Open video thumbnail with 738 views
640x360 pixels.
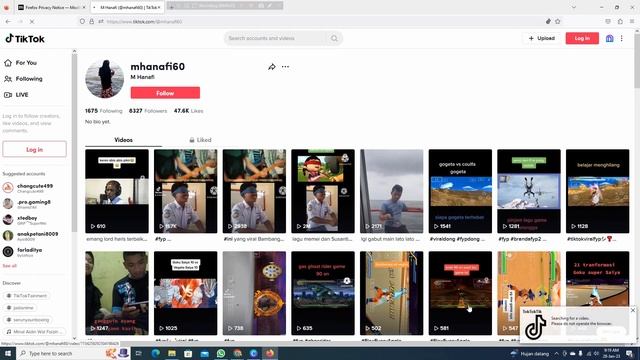coord(254,293)
